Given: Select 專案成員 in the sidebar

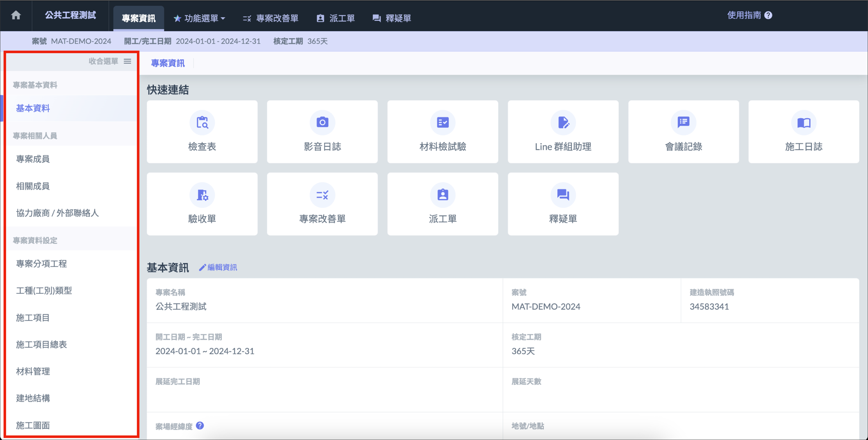Looking at the screenshot, I should point(33,159).
